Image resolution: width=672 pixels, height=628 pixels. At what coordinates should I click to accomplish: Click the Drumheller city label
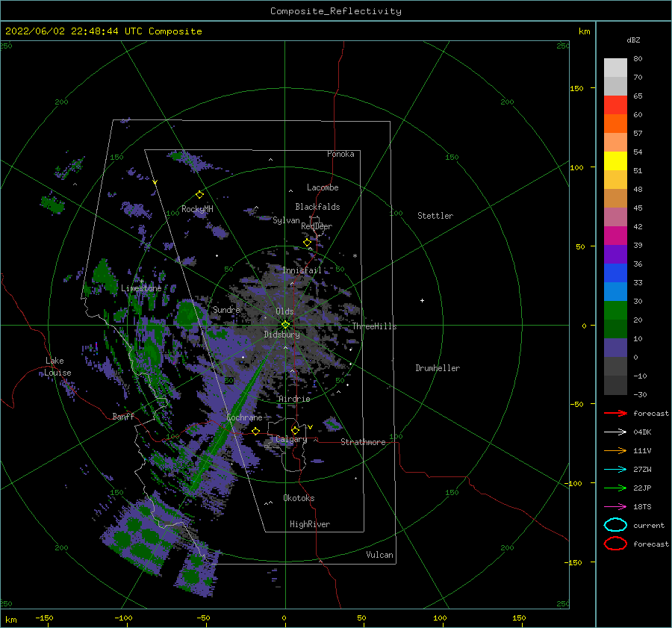438,368
